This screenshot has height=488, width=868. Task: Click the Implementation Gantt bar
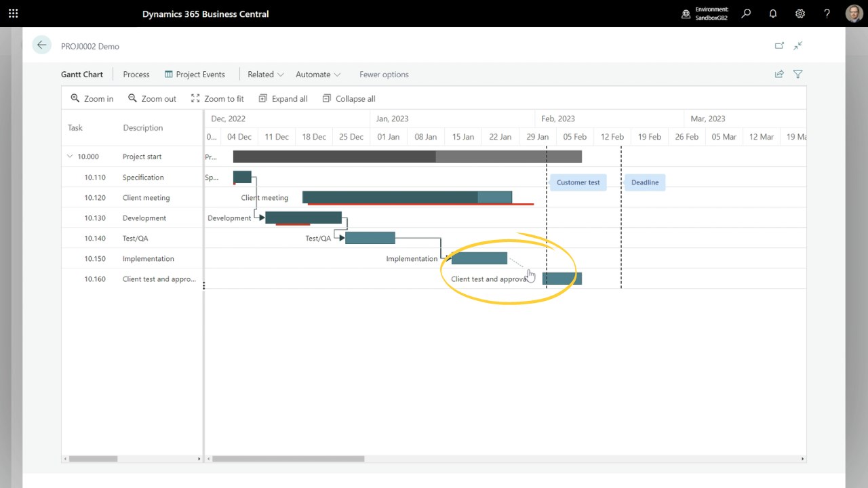click(479, 258)
